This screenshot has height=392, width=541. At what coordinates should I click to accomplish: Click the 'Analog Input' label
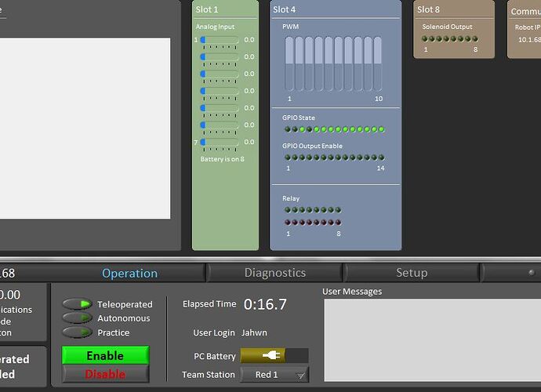(x=215, y=27)
